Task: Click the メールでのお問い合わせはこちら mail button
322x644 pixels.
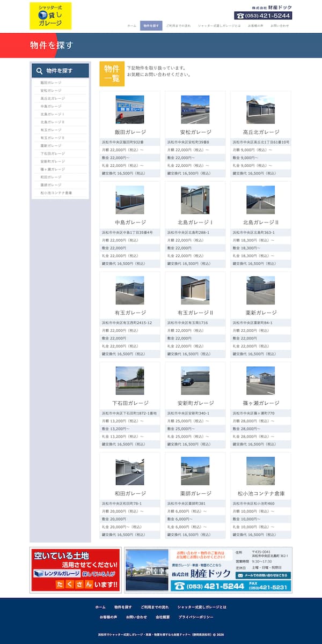Action: 264,575
